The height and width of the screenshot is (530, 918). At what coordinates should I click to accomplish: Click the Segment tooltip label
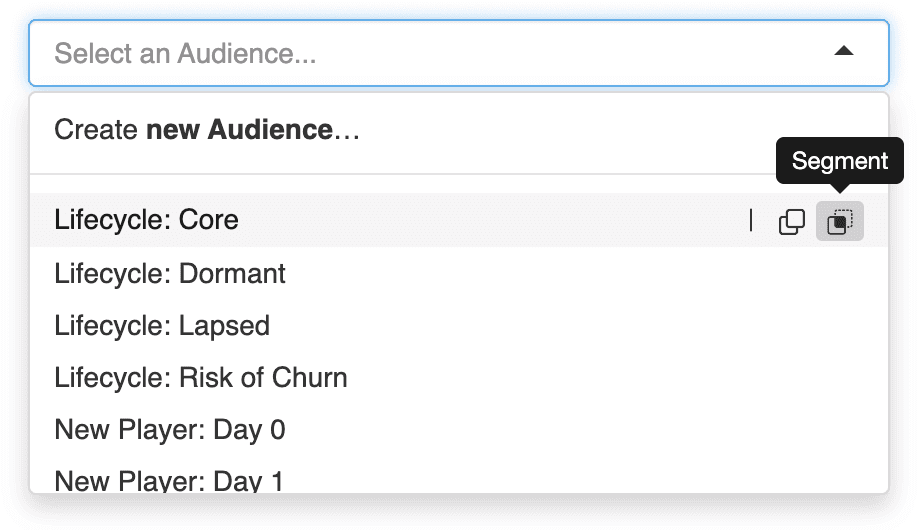[x=840, y=161]
